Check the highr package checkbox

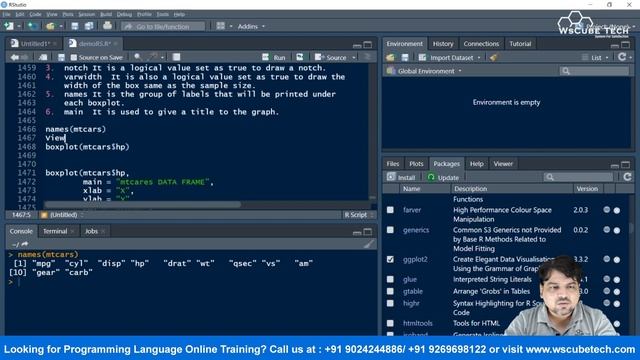390,303
